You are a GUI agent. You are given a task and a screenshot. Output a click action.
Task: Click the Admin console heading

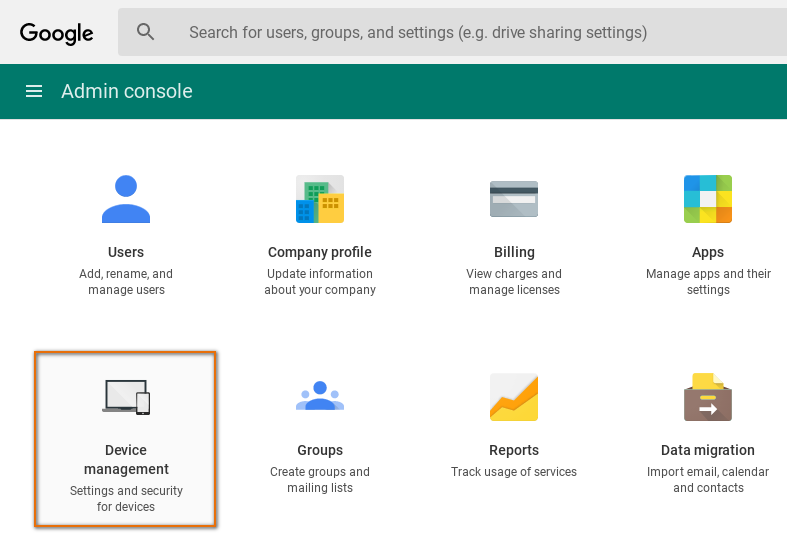tap(127, 91)
